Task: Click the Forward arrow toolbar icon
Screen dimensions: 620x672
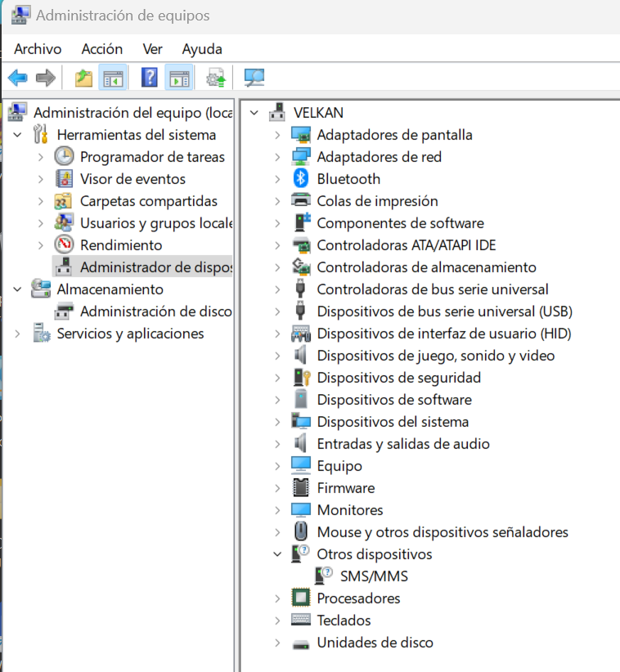Action: (46, 78)
